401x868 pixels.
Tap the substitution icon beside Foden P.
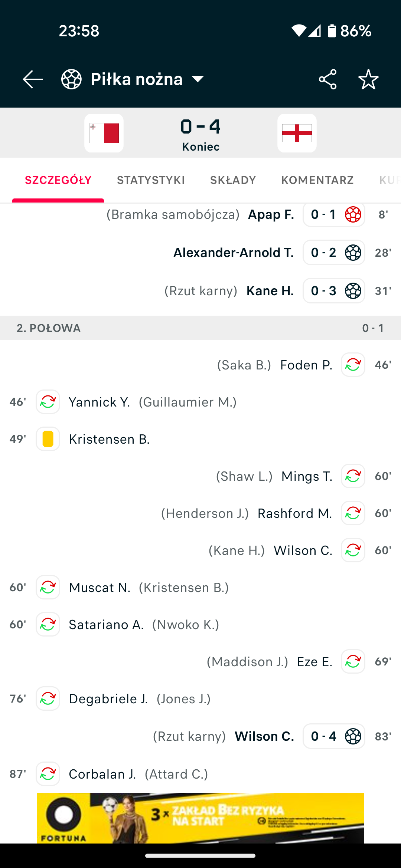353,365
